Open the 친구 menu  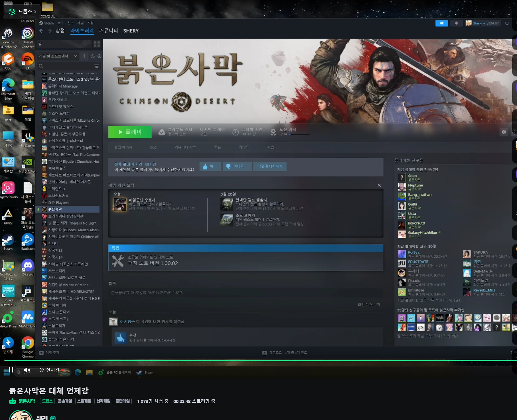(71, 23)
